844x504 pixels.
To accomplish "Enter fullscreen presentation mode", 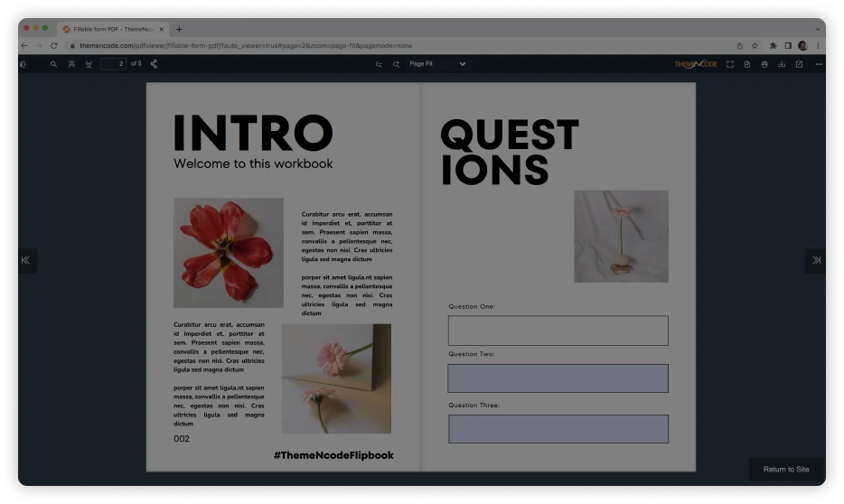I will pyautogui.click(x=730, y=64).
